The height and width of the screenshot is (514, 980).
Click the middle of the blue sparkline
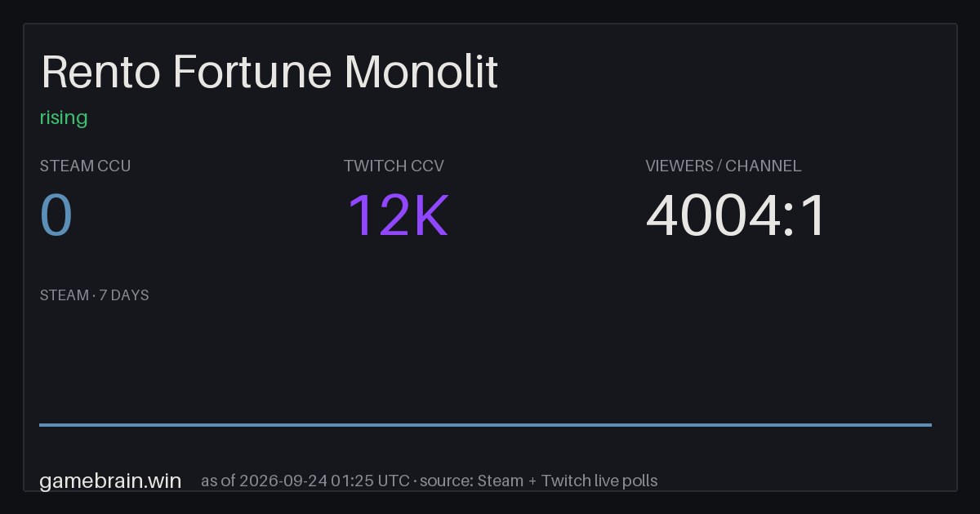(485, 424)
